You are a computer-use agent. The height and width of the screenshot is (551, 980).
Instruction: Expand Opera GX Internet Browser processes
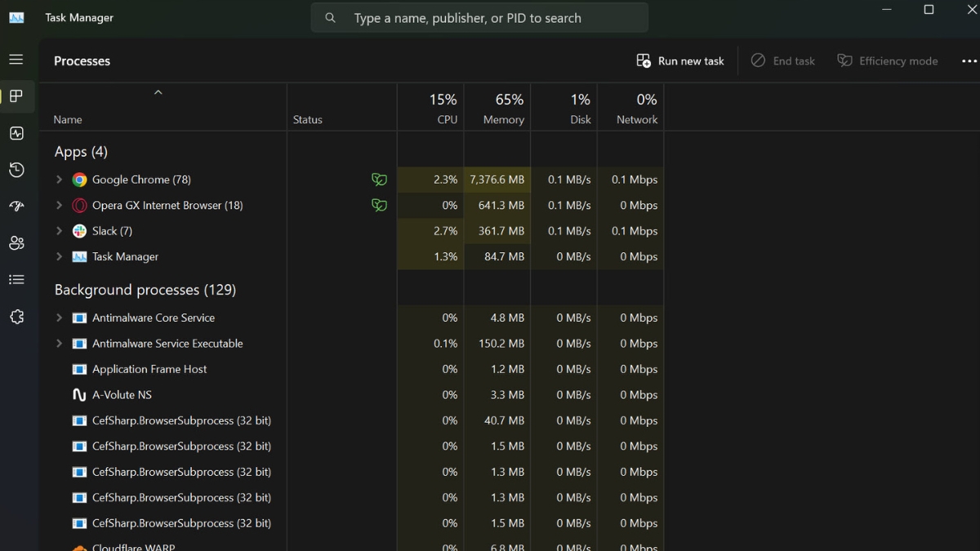[59, 206]
